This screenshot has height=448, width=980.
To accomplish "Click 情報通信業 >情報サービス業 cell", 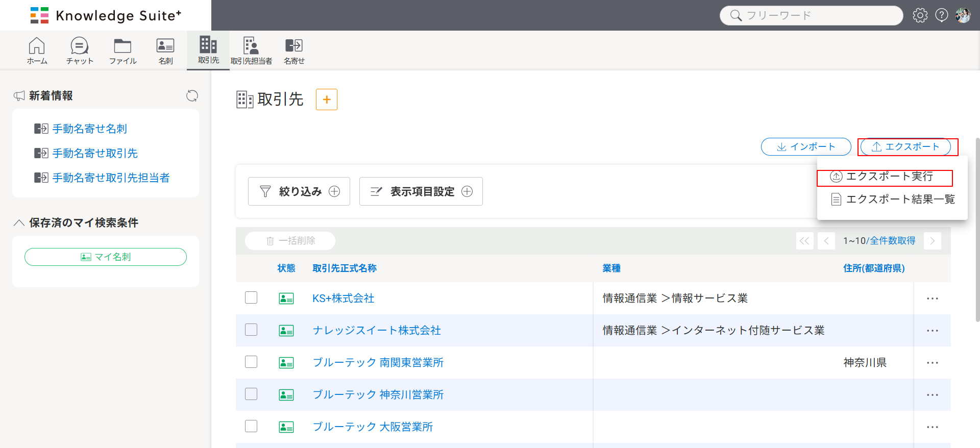I will pos(675,298).
